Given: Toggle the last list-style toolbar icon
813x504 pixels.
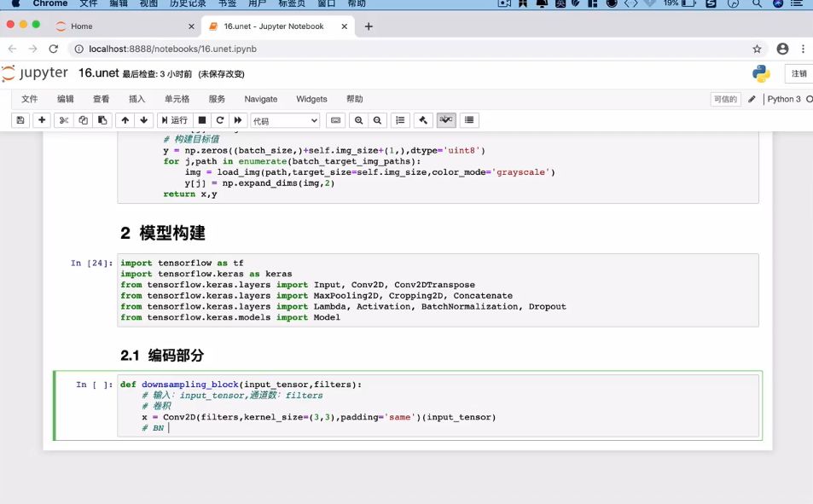Looking at the screenshot, I should (469, 120).
